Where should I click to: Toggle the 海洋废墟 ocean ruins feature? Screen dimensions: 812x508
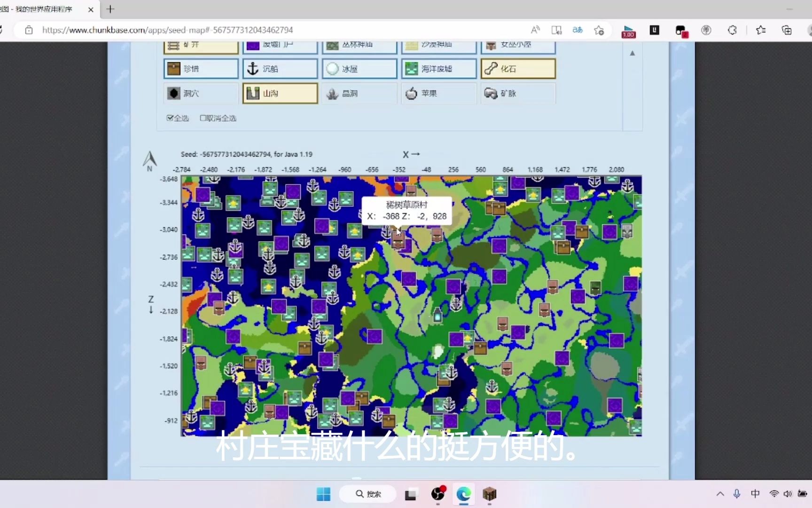click(439, 69)
